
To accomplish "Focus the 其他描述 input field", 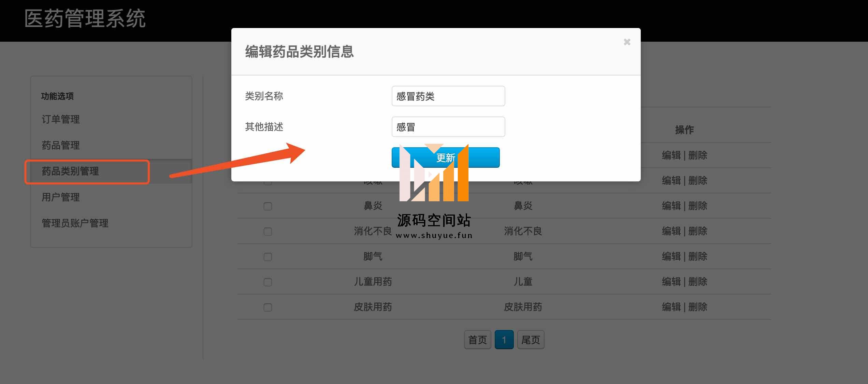I will (x=448, y=127).
